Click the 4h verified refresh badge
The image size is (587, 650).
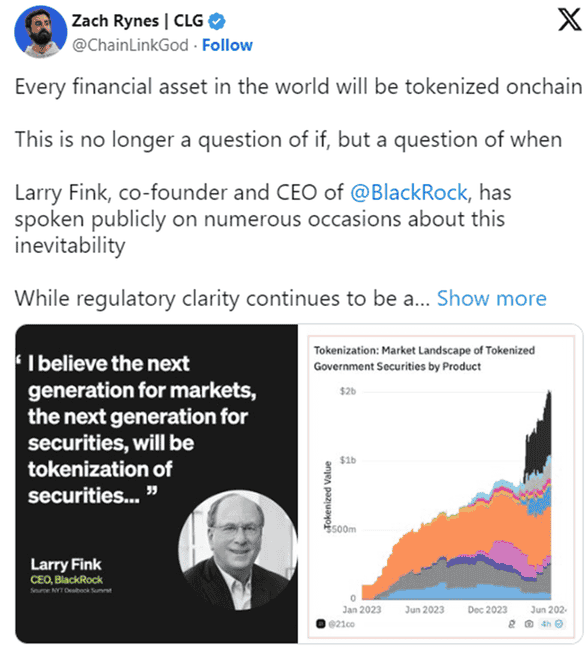click(552, 623)
